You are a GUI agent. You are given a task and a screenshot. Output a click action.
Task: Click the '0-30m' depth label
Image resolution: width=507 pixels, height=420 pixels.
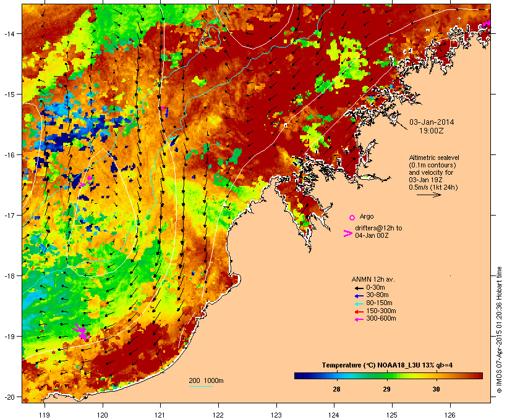375,288
